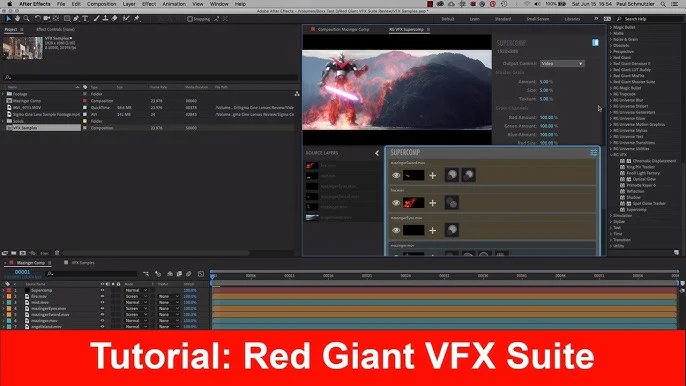This screenshot has height=386, width=686.
Task: Select the Rotation tool
Action: point(38,19)
